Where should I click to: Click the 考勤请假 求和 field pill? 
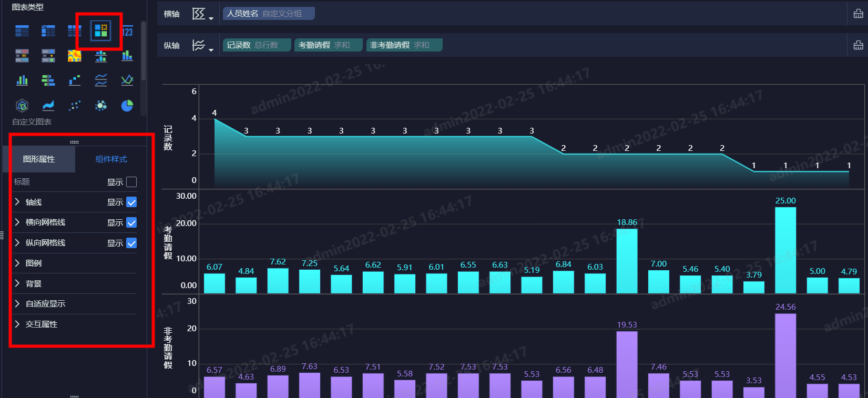tap(329, 45)
